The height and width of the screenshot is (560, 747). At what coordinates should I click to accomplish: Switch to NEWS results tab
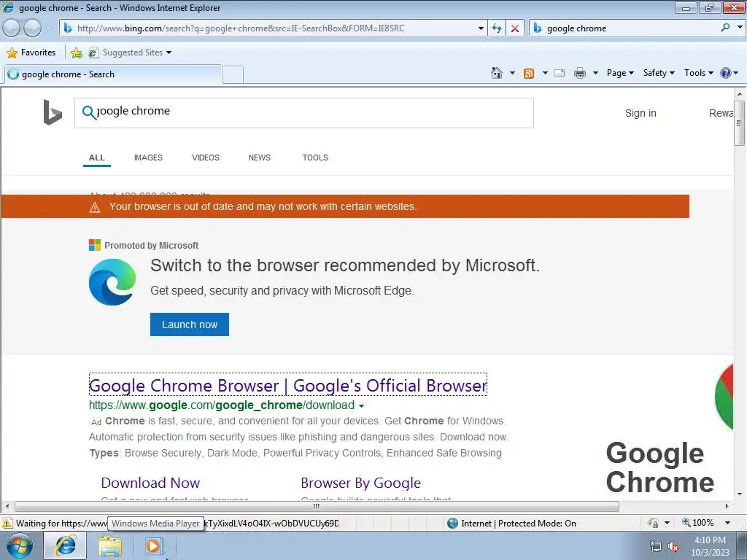coord(259,157)
